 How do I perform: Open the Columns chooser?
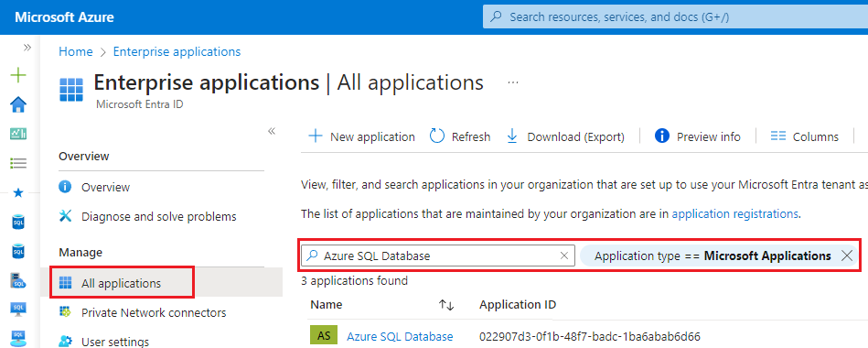(805, 136)
